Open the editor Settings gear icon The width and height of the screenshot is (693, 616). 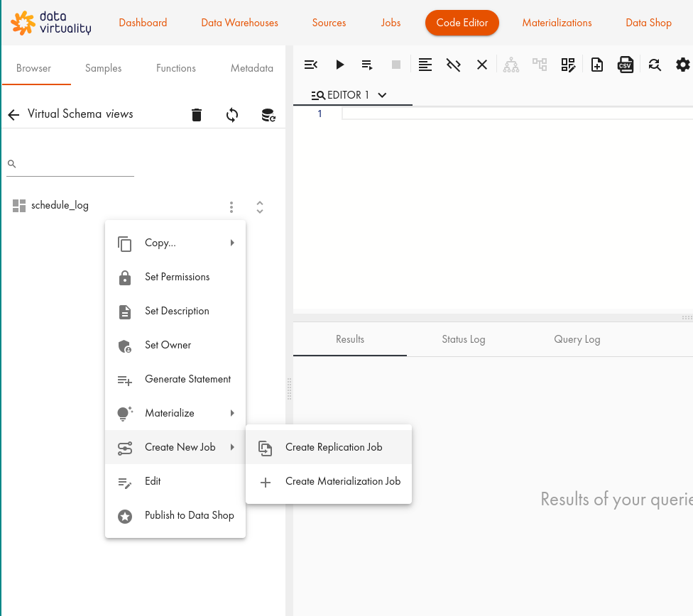(x=682, y=64)
